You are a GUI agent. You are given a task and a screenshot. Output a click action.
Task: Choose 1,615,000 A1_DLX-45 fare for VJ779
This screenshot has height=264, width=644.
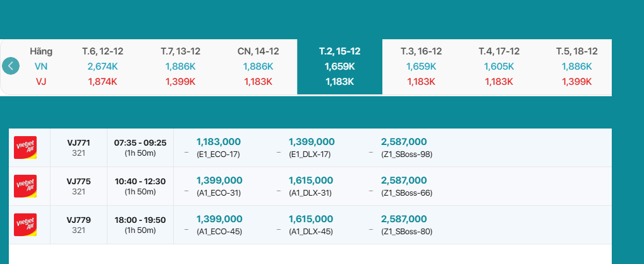pos(311,225)
